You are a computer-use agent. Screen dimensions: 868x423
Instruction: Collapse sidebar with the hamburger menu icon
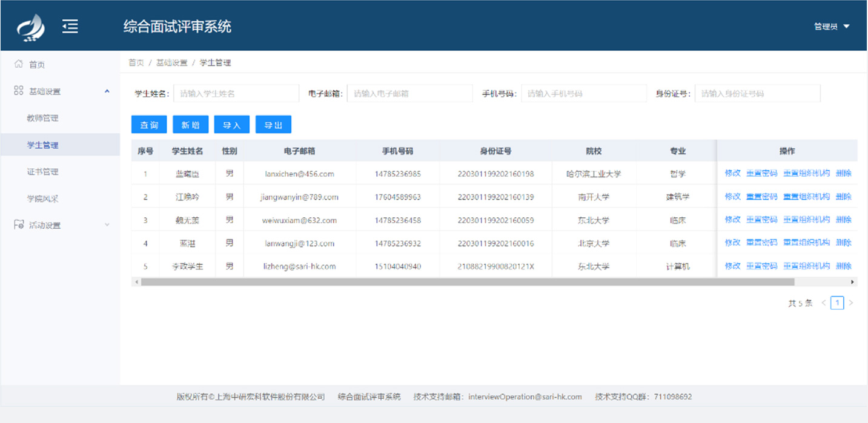[70, 26]
